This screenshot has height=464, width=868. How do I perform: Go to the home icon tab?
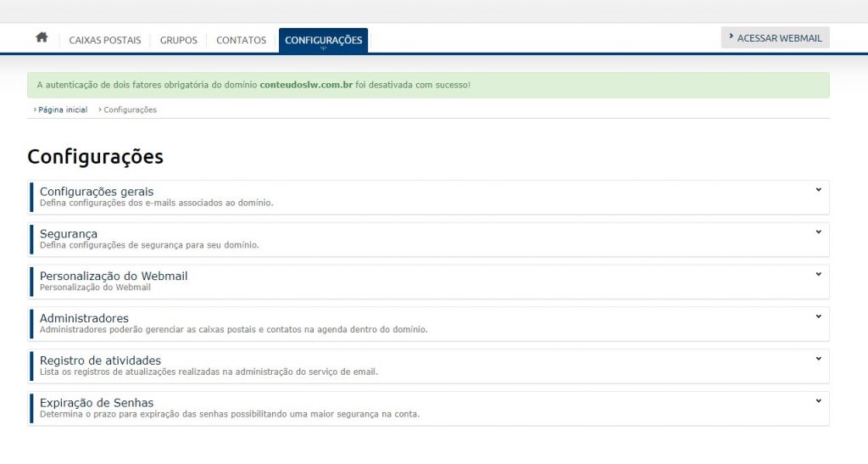42,37
